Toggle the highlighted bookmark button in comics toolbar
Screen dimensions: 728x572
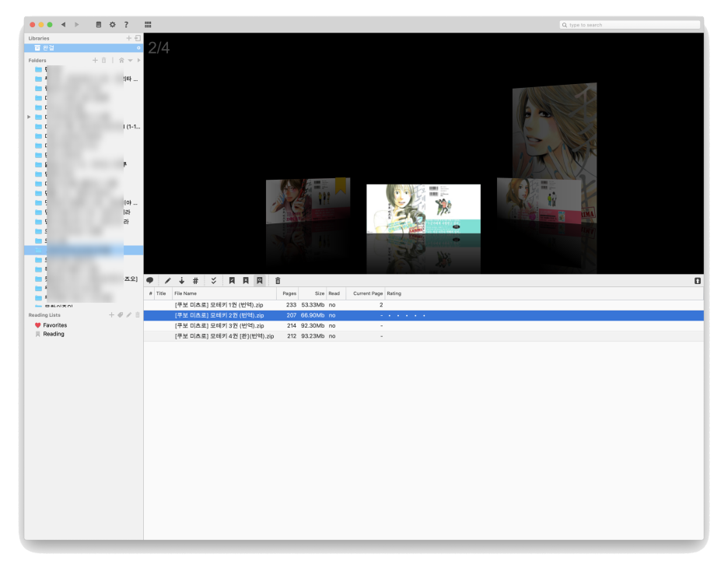pyautogui.click(x=260, y=280)
